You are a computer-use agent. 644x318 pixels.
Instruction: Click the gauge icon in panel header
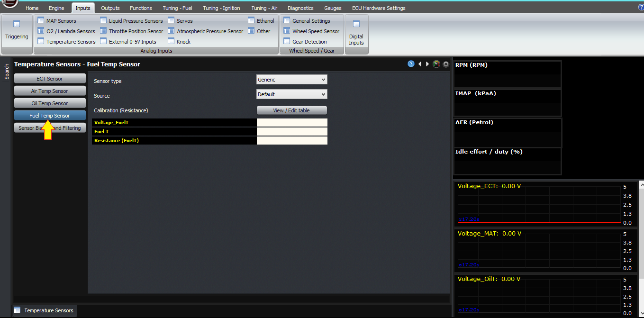436,64
